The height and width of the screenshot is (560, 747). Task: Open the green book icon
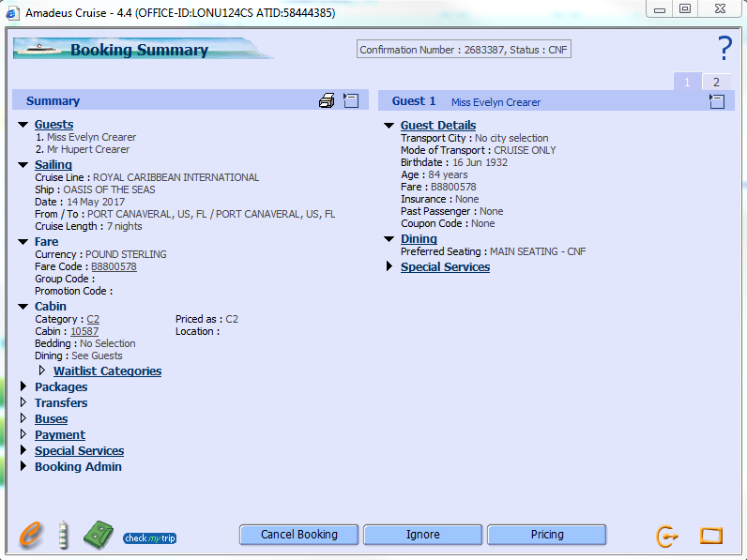(x=99, y=535)
